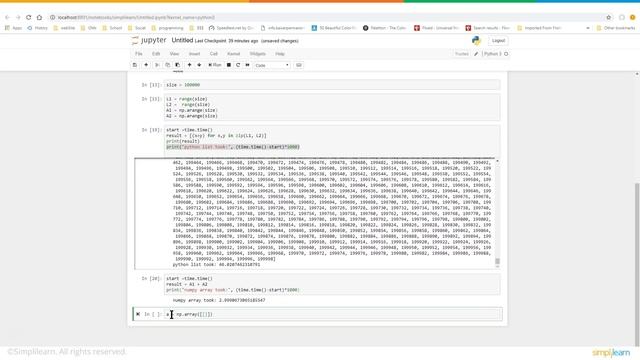
Task: Open Other bookmarks folder
Action: [616, 28]
